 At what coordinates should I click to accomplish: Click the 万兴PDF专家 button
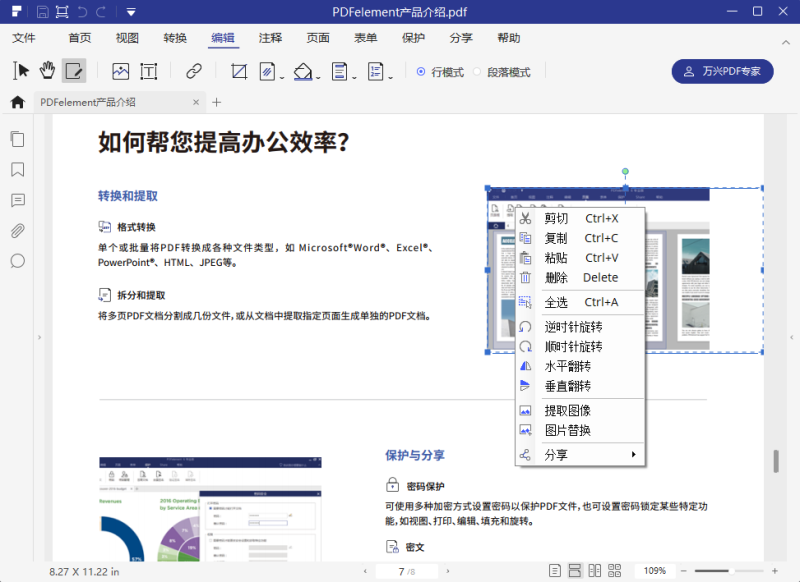722,71
